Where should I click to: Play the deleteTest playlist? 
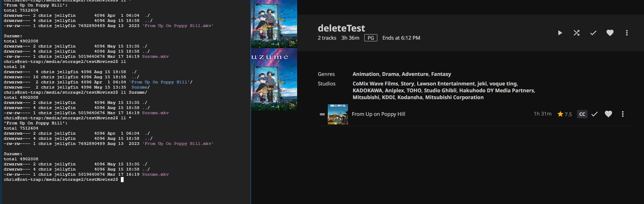tap(560, 33)
